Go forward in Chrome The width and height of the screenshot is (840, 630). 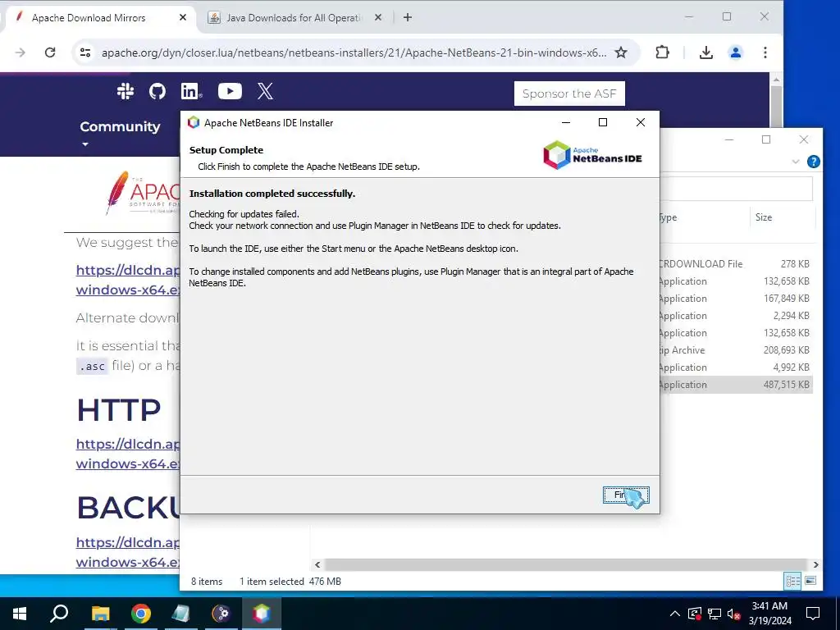21,52
